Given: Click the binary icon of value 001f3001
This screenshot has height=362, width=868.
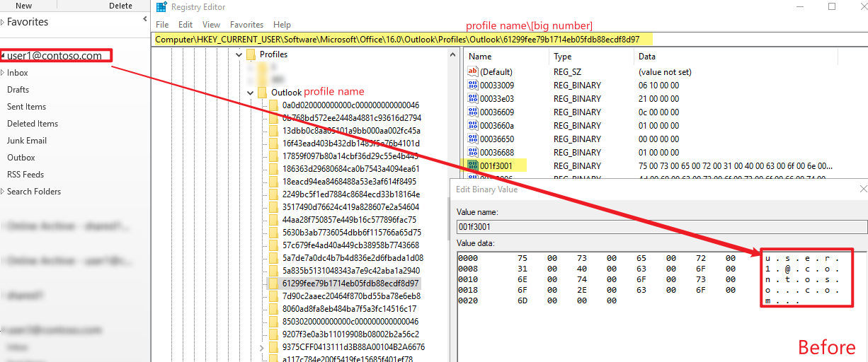Looking at the screenshot, I should [x=473, y=165].
